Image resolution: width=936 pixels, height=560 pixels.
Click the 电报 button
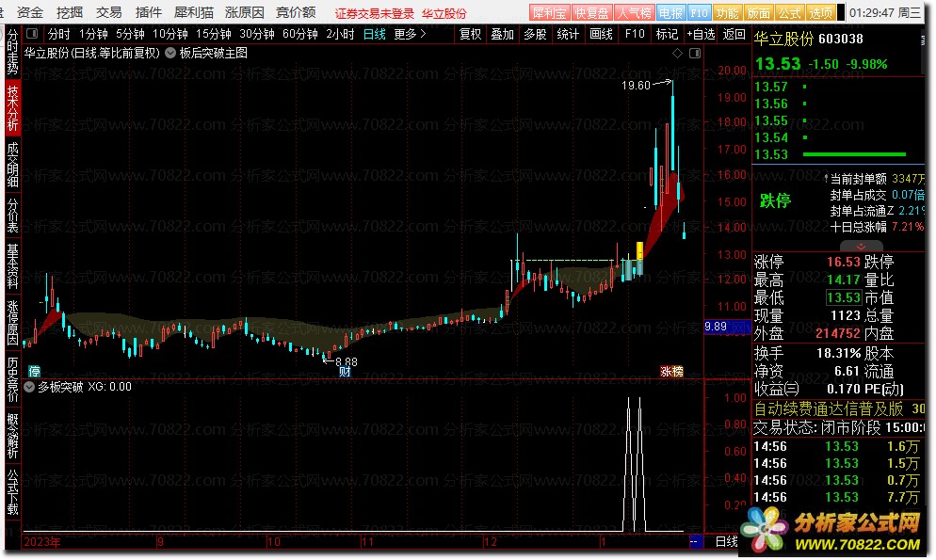670,12
